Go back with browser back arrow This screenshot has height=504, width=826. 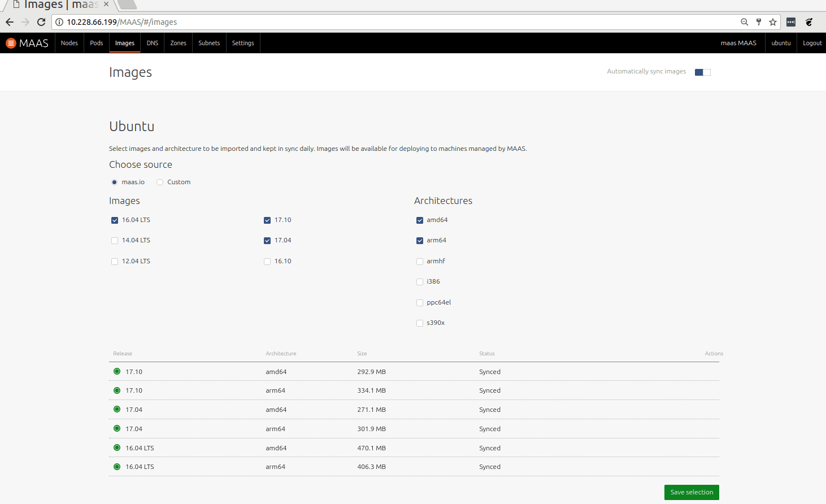pyautogui.click(x=10, y=22)
